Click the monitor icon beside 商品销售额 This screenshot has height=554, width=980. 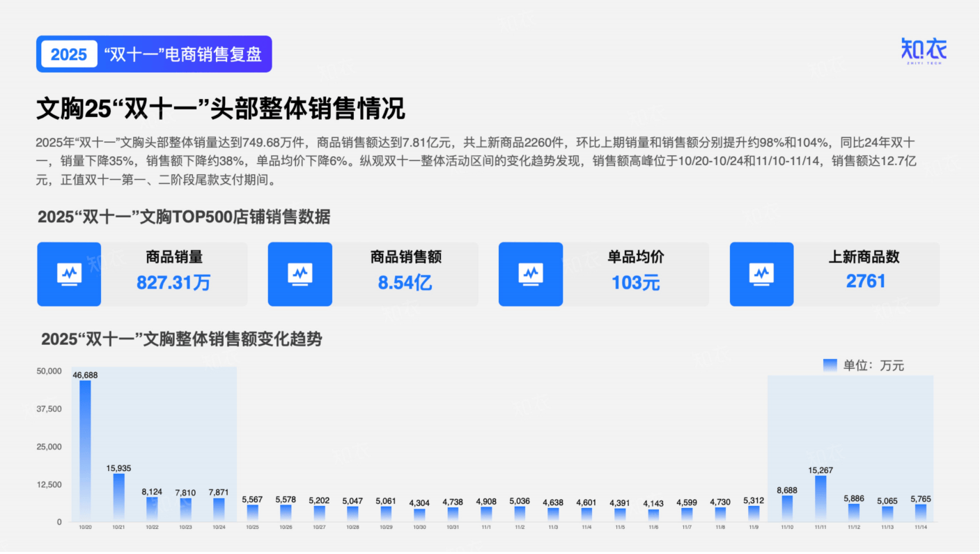(x=300, y=274)
